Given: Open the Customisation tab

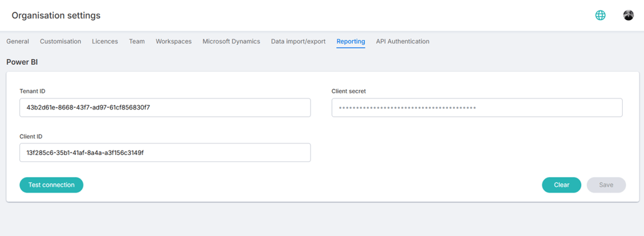Looking at the screenshot, I should 60,41.
